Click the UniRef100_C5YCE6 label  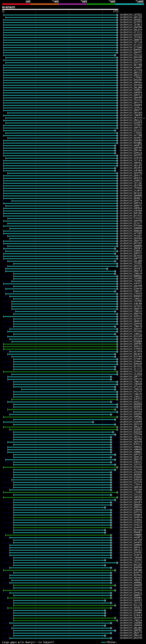(x=131, y=37)
